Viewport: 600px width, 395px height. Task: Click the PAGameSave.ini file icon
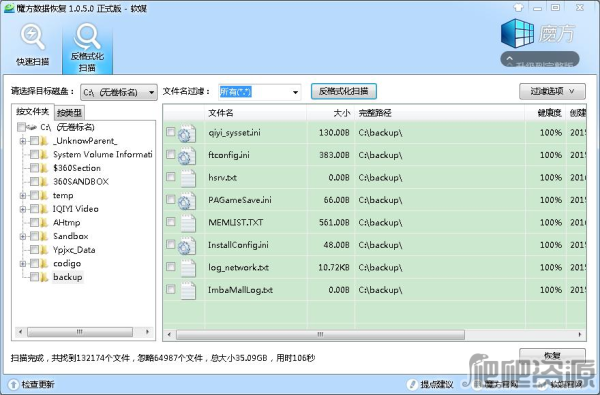click(x=187, y=201)
